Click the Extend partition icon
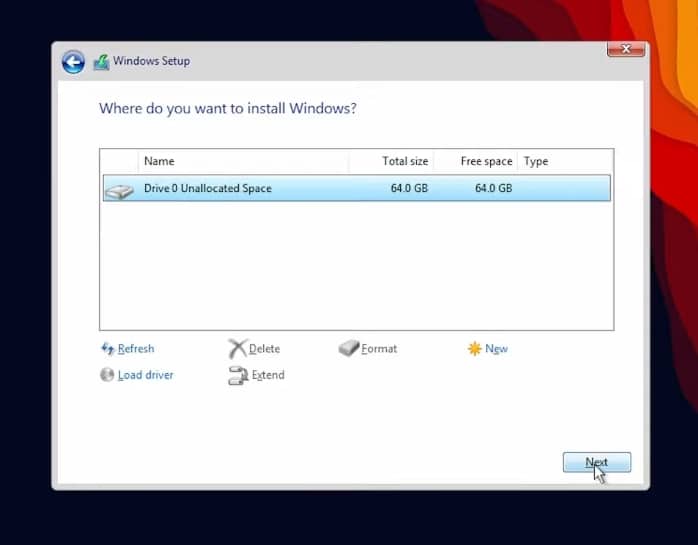 [238, 375]
